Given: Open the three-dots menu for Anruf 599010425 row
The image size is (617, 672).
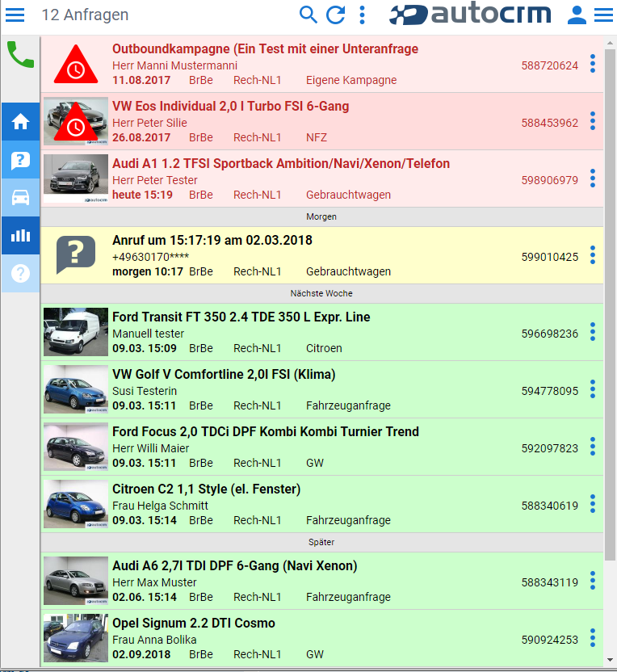Looking at the screenshot, I should click(593, 255).
